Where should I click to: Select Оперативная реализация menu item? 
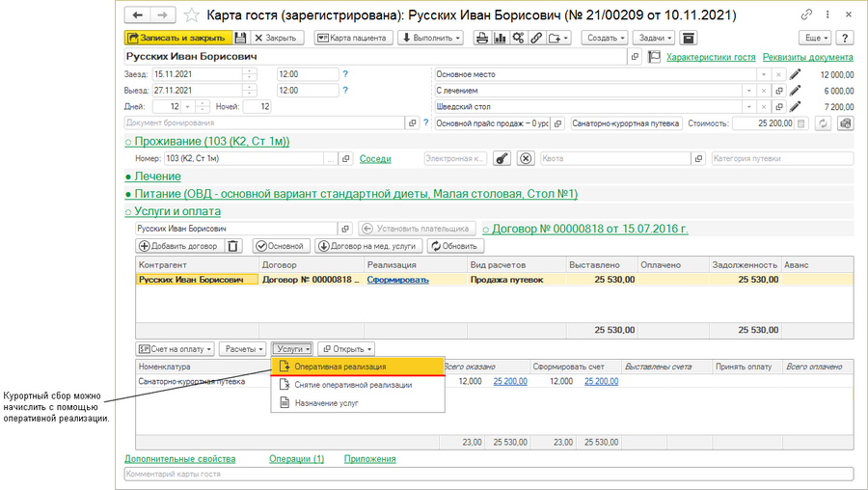[340, 367]
